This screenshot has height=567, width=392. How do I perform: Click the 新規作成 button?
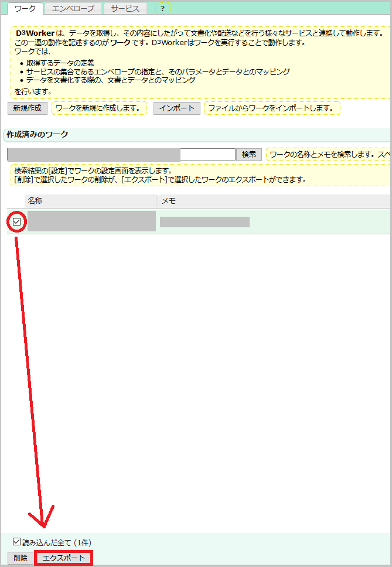coord(27,108)
